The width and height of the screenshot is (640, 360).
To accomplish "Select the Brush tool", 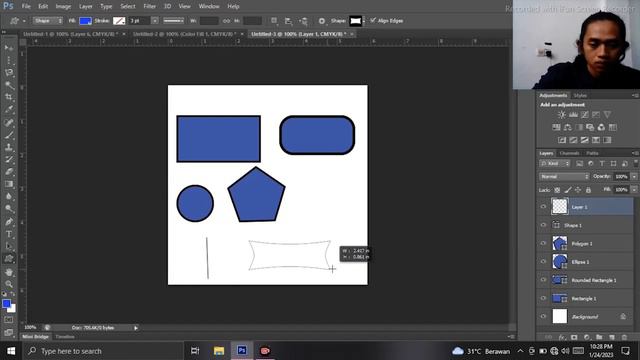I will pyautogui.click(x=9, y=135).
